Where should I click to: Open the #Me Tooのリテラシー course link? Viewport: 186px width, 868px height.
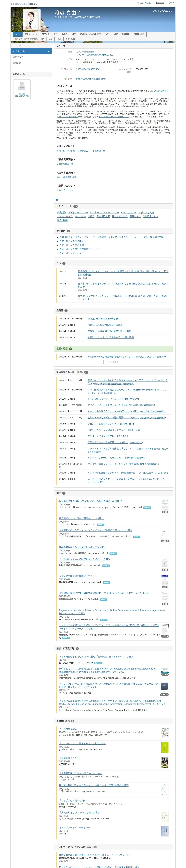pyautogui.click(x=106, y=399)
